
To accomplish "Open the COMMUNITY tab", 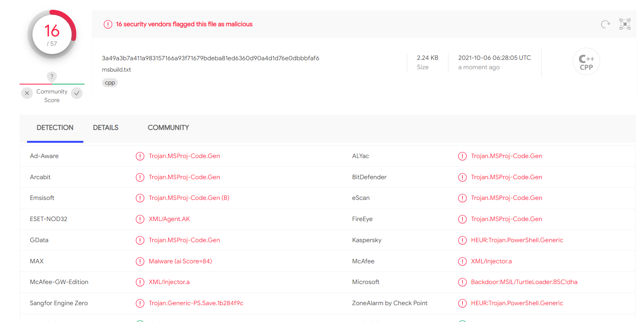I will coord(168,128).
